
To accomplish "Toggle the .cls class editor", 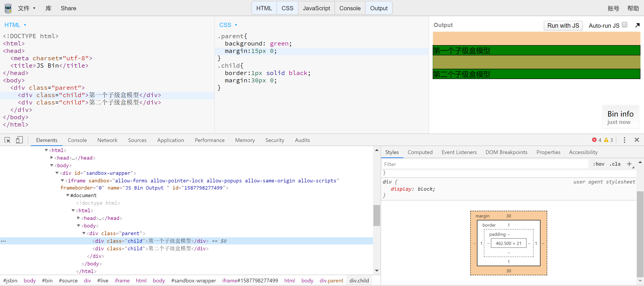I will pyautogui.click(x=615, y=164).
